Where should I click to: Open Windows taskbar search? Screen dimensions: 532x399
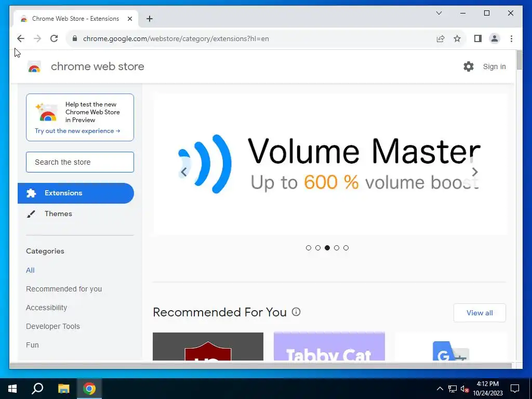click(x=37, y=389)
